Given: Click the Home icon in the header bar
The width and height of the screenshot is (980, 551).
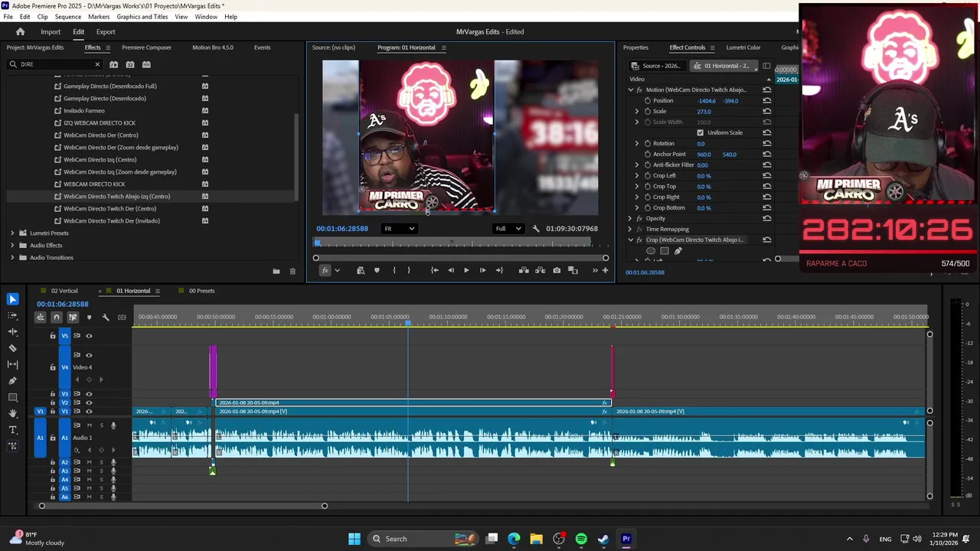Looking at the screenshot, I should (x=21, y=31).
